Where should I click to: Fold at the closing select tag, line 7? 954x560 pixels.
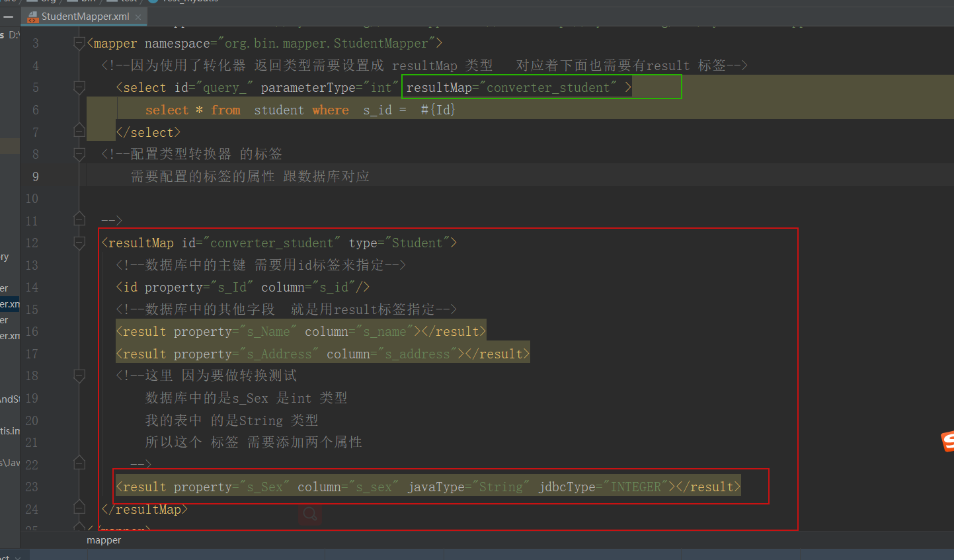click(x=79, y=130)
